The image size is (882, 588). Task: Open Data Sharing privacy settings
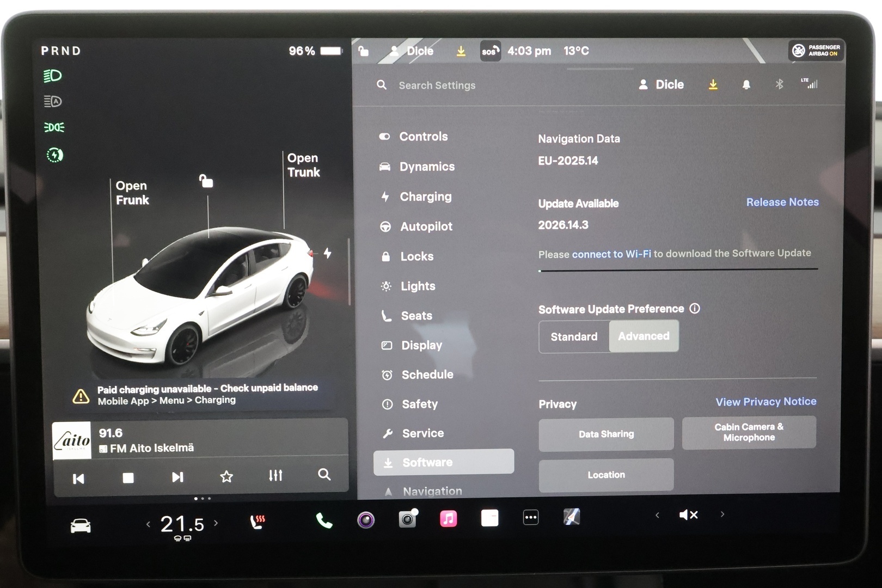point(606,434)
